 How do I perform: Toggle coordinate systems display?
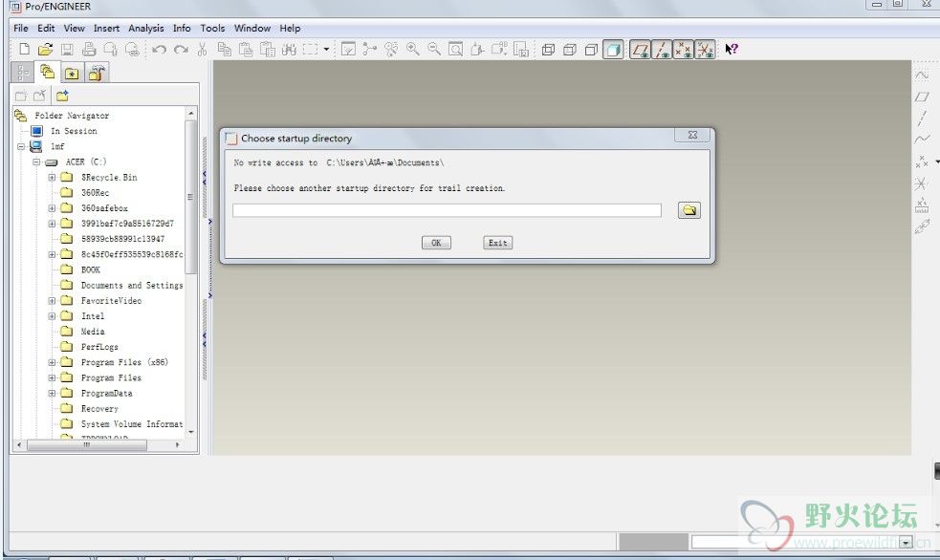click(705, 50)
